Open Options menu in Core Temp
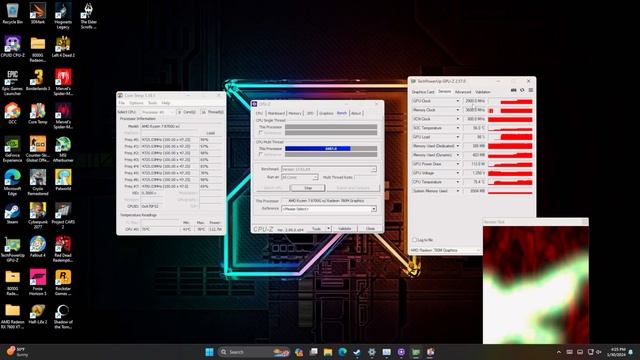640x360 pixels. [136, 103]
